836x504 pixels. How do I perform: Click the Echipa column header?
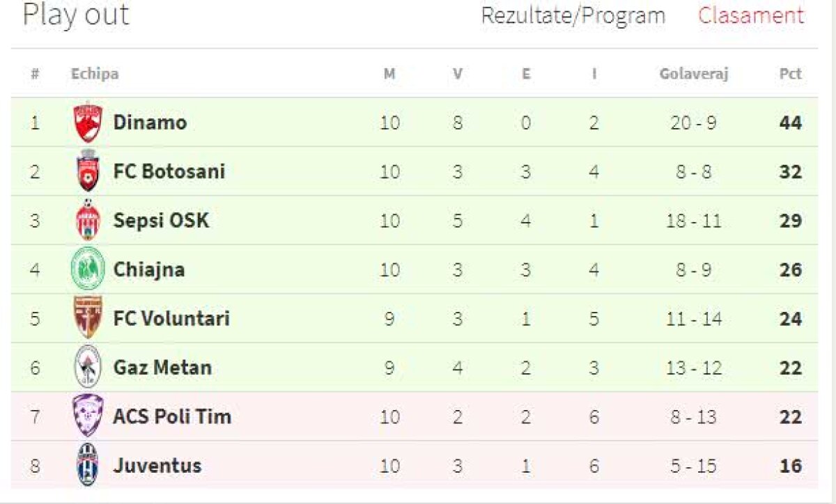95,74
